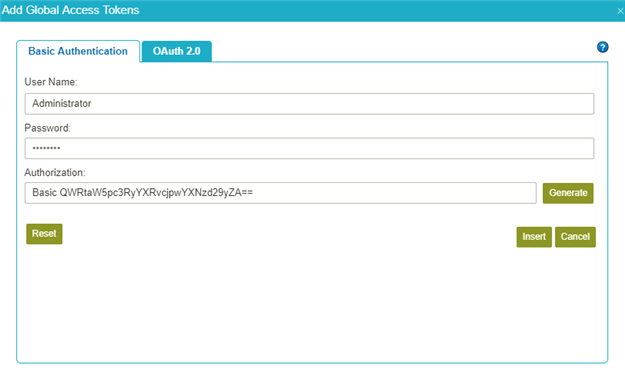Open the blue help question mark icon
Image resolution: width=625 pixels, height=381 pixels.
tap(602, 47)
